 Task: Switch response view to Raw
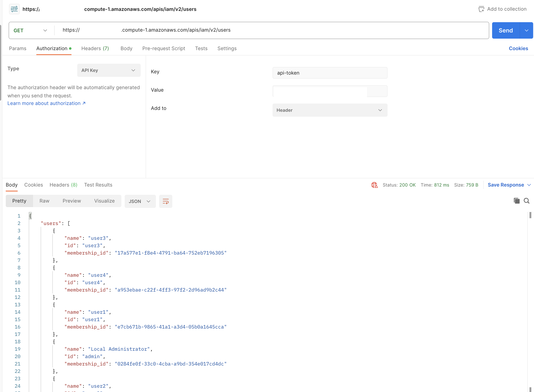pyautogui.click(x=44, y=201)
